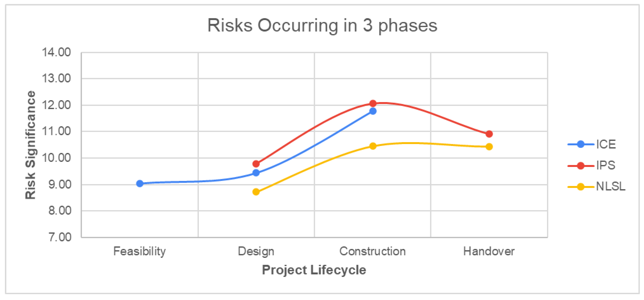
Task: Select the red IPS point at Construction
Action: click(373, 103)
